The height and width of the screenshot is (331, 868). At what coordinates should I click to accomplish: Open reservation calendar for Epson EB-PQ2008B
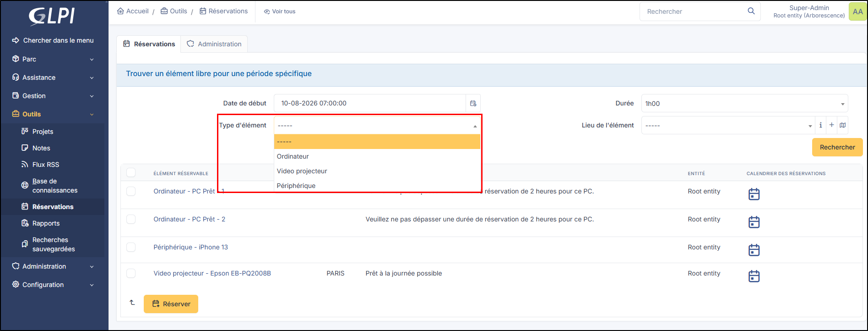(x=754, y=276)
